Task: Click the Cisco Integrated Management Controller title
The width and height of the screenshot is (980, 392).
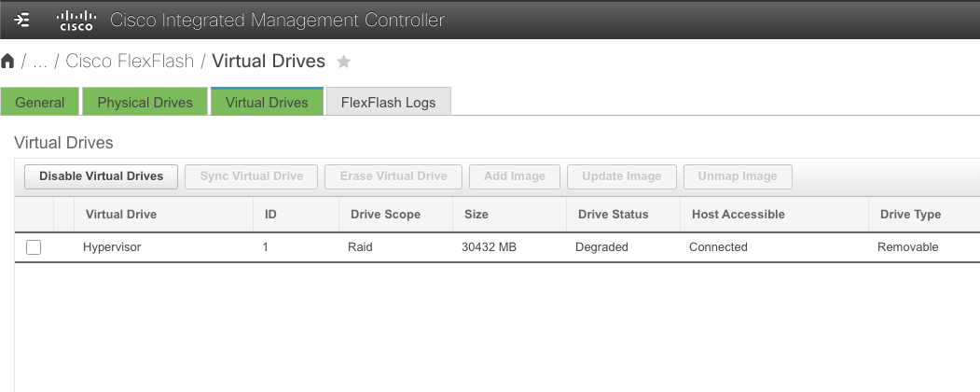Action: 277,20
